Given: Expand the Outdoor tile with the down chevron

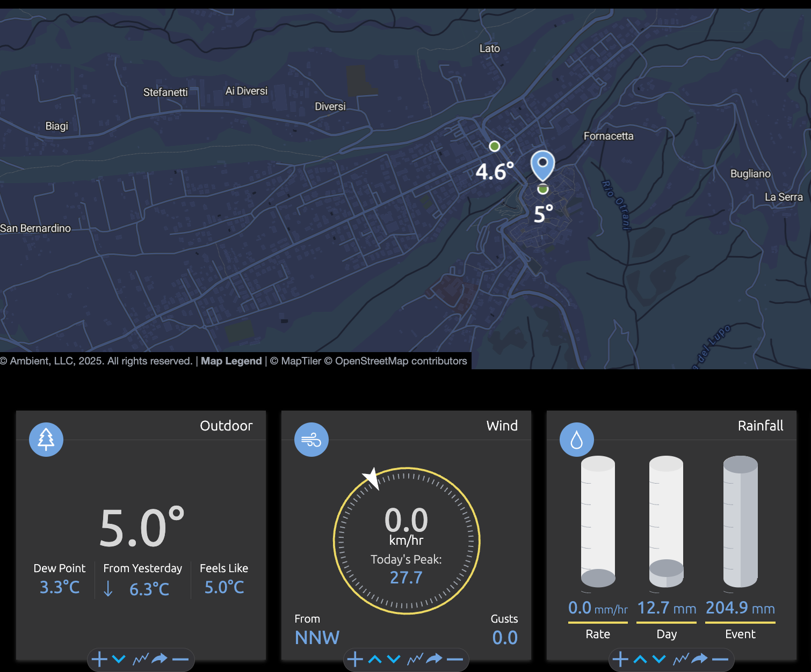Looking at the screenshot, I should 119,659.
